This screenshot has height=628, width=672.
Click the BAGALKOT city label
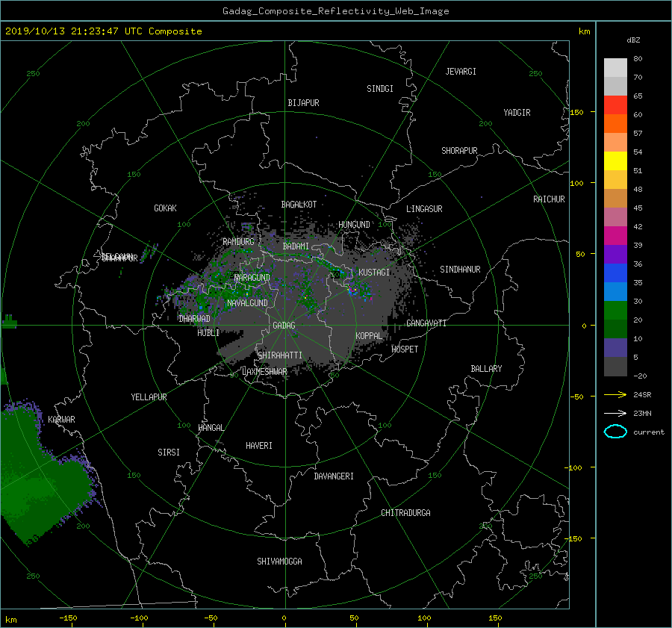[299, 205]
